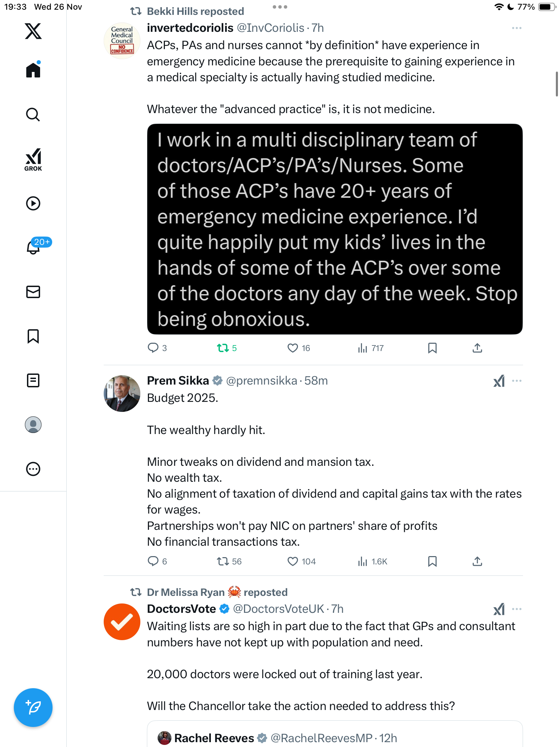
Task: Open the @premnsikka profile link
Action: (261, 381)
